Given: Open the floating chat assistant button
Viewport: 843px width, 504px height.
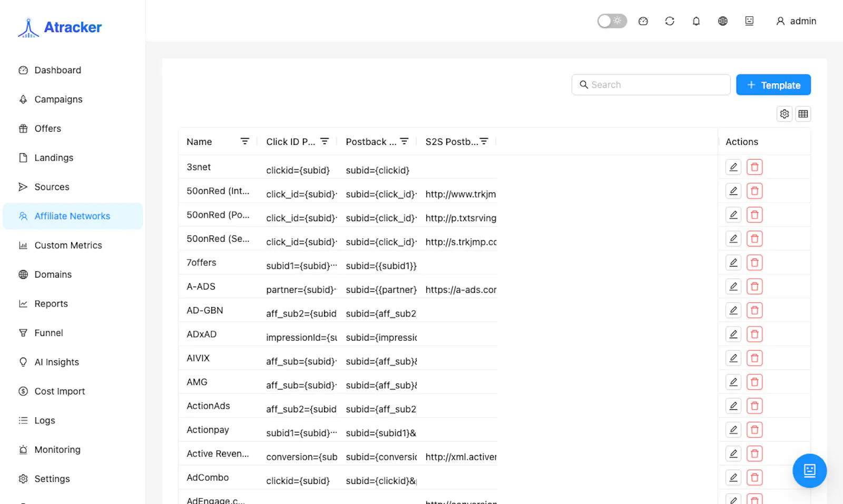Looking at the screenshot, I should point(809,470).
